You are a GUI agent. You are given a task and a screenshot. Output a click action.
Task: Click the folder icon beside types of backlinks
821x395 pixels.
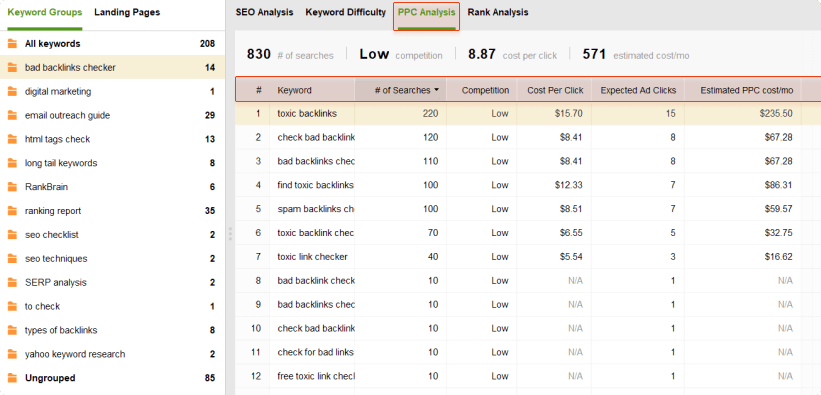click(x=13, y=330)
